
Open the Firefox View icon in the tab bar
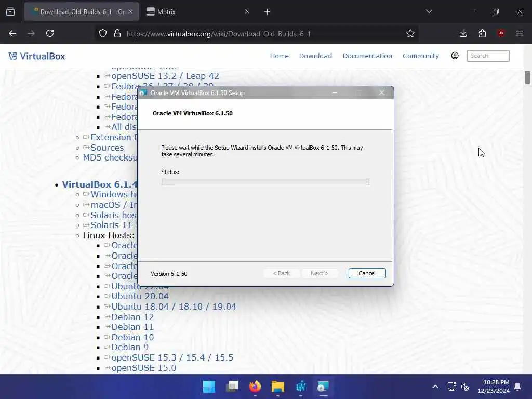point(10,11)
